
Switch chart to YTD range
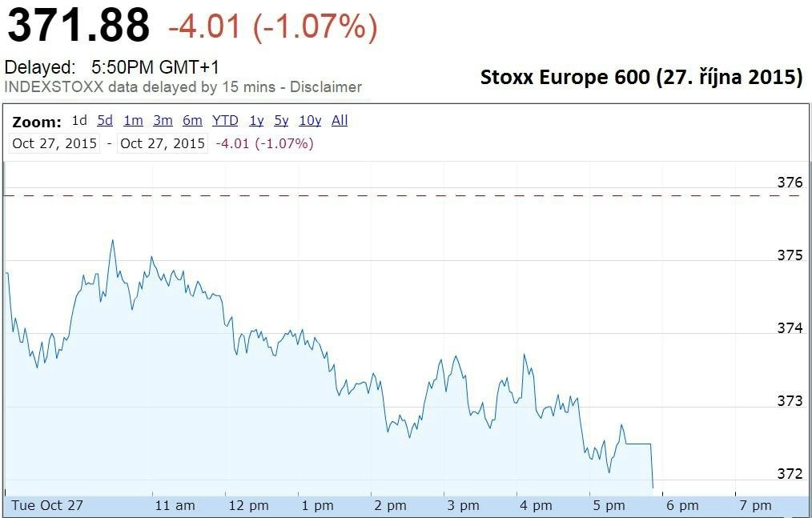(x=225, y=120)
